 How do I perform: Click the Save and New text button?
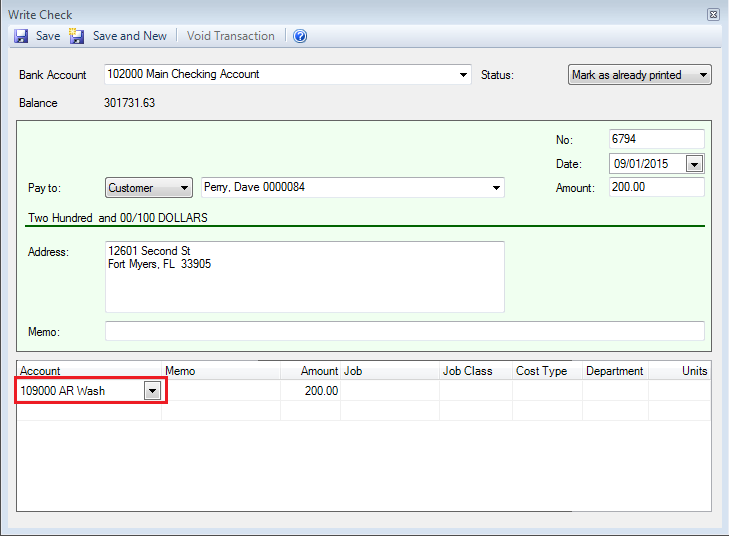coord(129,36)
